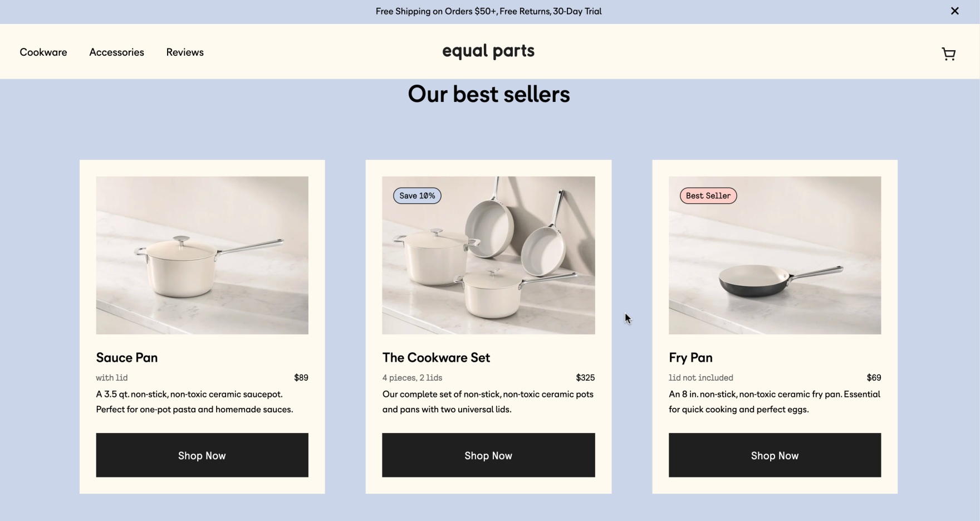The height and width of the screenshot is (521, 980).
Task: Select The Cookware Set title
Action: (436, 358)
